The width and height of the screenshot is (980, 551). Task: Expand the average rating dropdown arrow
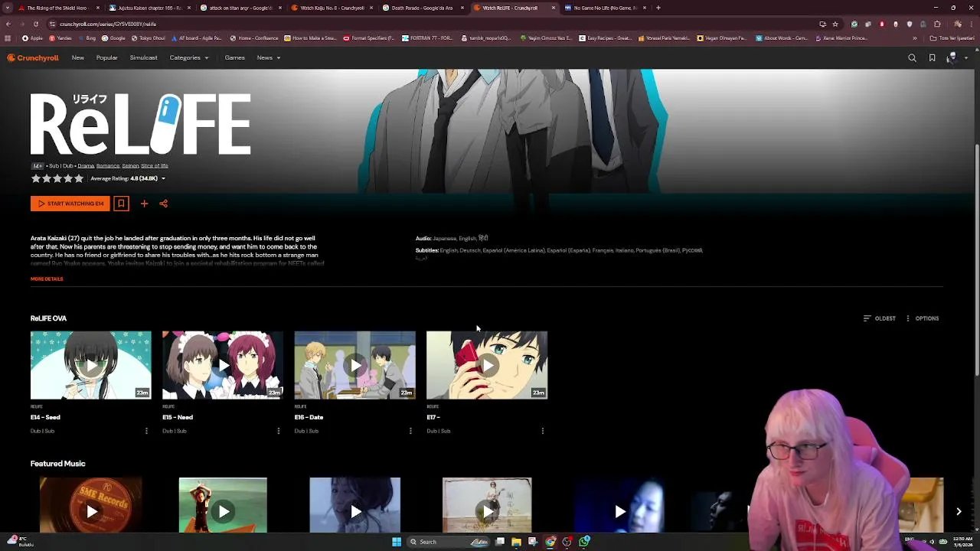point(163,178)
